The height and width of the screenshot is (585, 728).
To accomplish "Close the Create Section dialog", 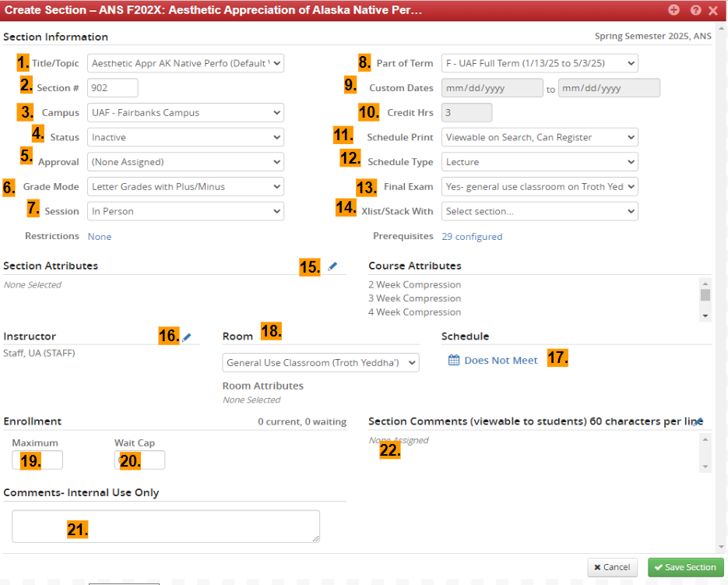I will 713,11.
